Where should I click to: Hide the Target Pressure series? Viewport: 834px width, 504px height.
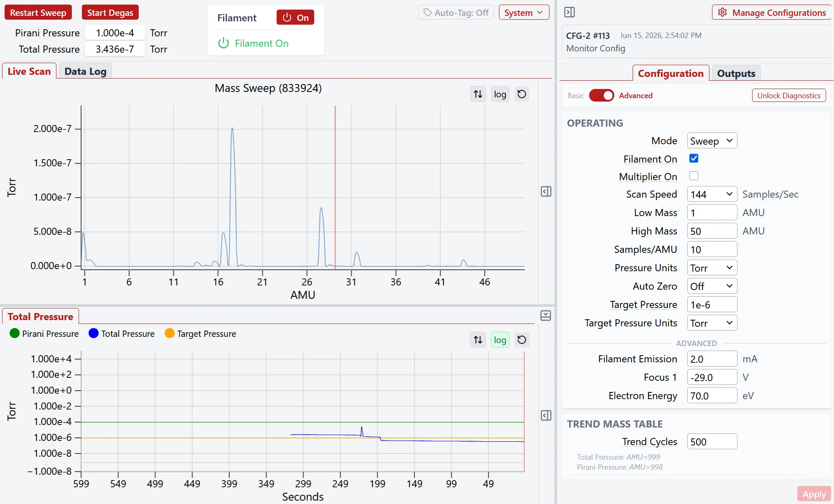pos(201,333)
